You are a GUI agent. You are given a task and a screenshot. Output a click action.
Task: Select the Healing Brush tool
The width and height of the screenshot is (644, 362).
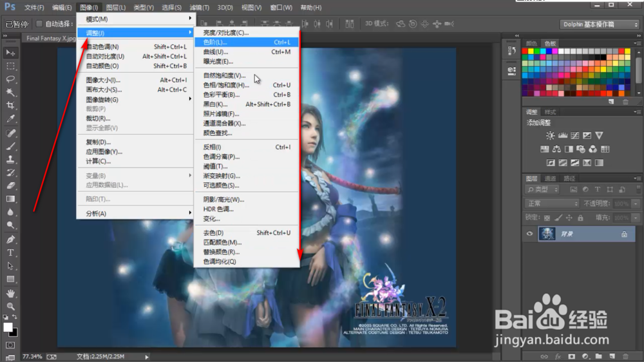tap(10, 133)
